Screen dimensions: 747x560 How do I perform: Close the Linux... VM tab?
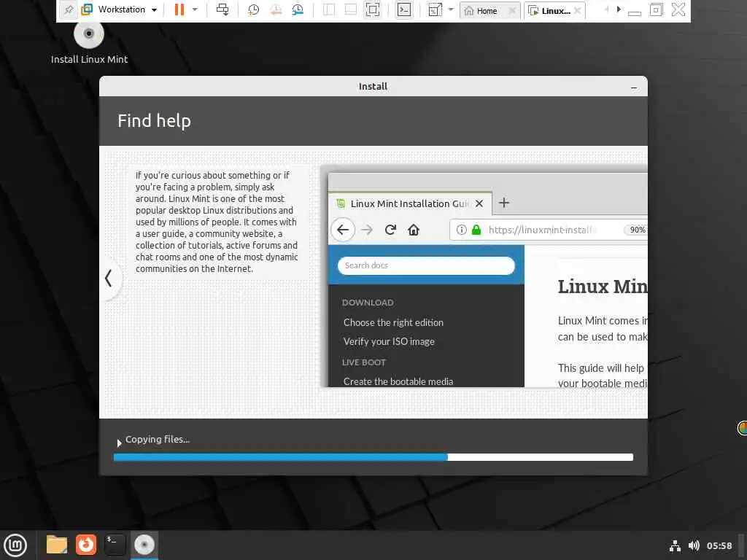coord(578,10)
